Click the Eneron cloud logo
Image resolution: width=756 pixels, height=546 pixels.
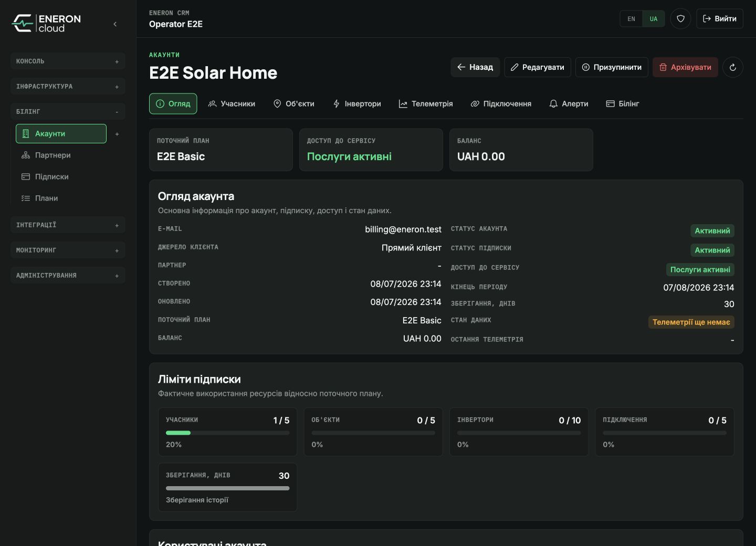pyautogui.click(x=46, y=24)
